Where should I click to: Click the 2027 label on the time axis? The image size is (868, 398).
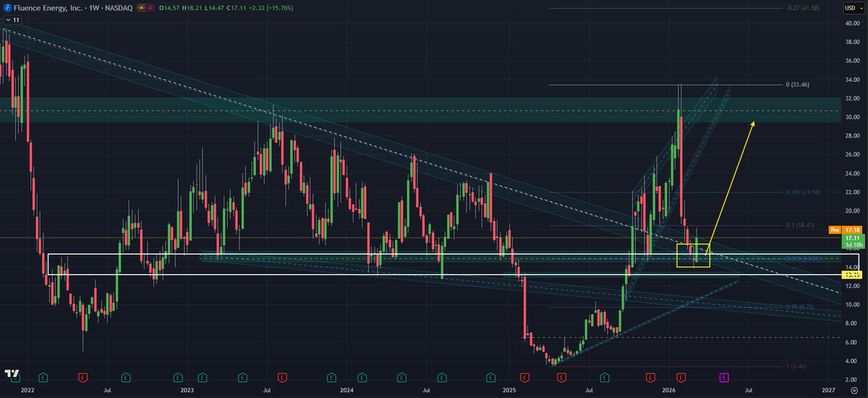click(829, 389)
